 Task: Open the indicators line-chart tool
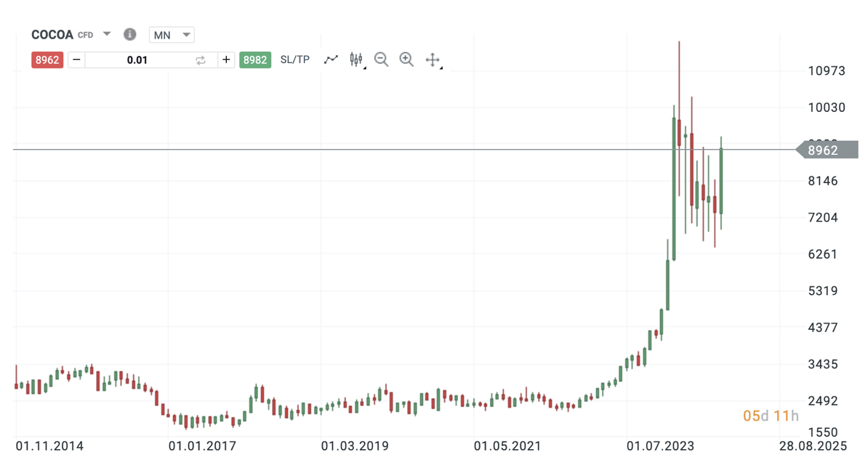pos(331,60)
